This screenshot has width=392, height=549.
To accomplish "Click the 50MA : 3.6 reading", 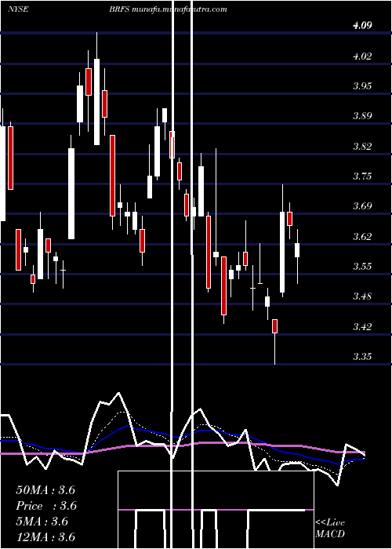I will coord(45,490).
